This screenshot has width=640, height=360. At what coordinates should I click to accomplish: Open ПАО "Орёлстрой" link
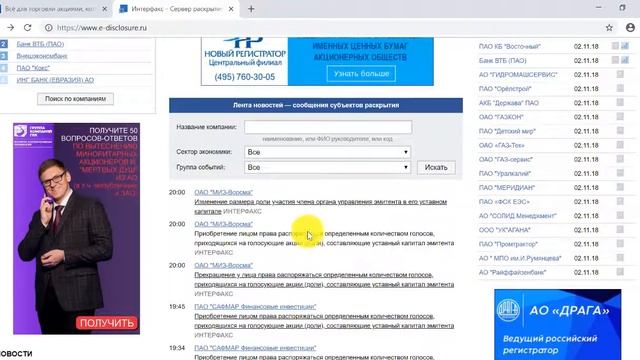505,89
